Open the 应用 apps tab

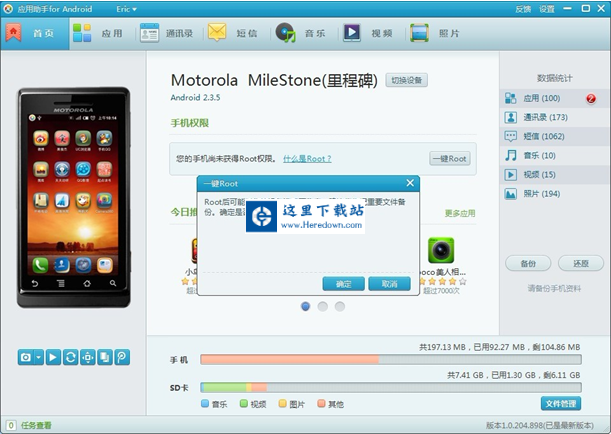[98, 34]
